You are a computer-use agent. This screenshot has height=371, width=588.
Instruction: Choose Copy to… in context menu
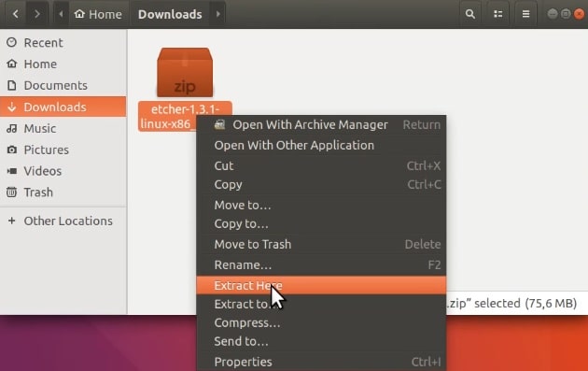click(x=321, y=223)
